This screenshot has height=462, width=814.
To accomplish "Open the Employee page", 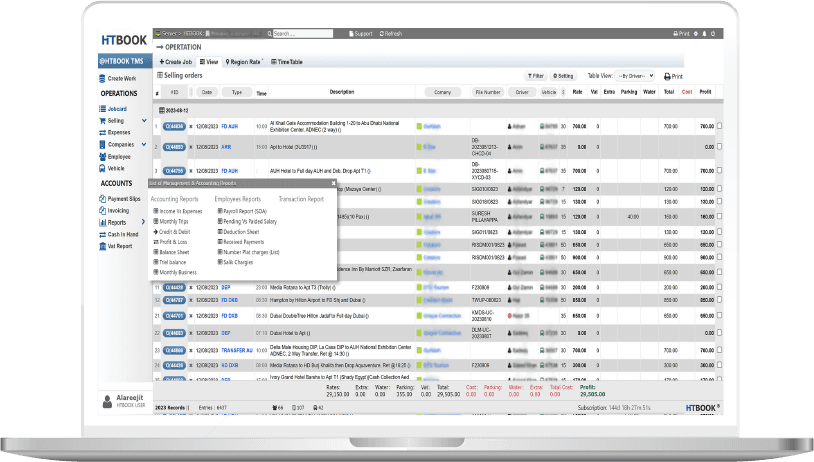I will pyautogui.click(x=115, y=157).
